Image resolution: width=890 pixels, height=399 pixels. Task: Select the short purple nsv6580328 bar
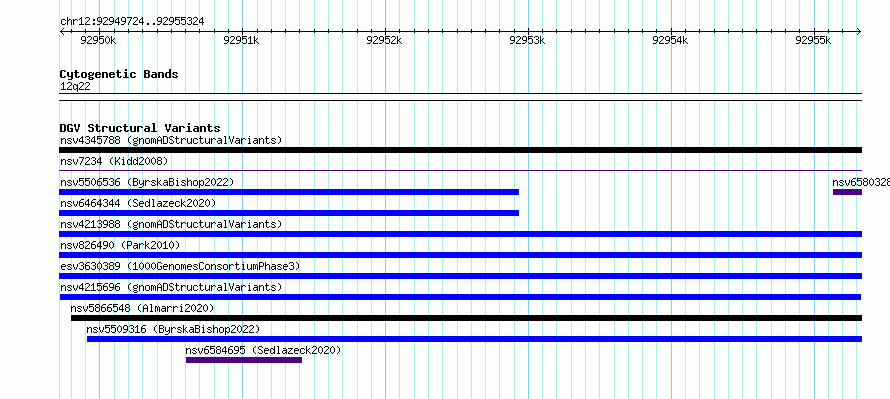tap(847, 192)
